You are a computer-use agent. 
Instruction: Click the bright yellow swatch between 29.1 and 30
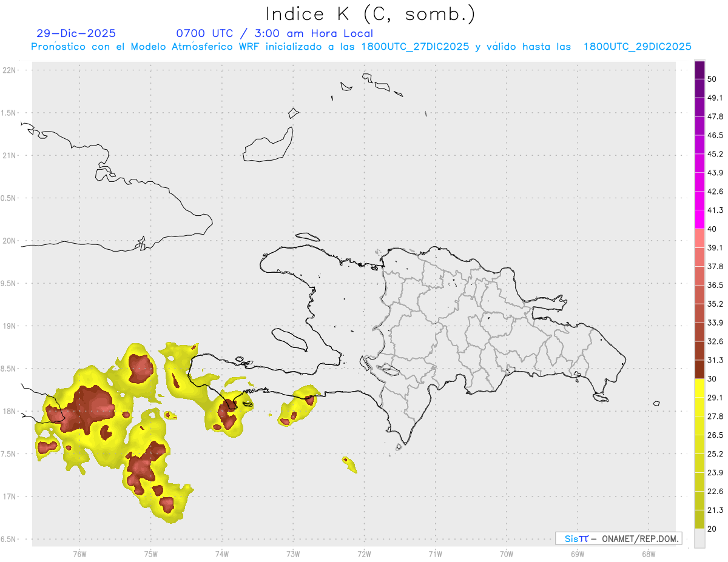click(699, 389)
